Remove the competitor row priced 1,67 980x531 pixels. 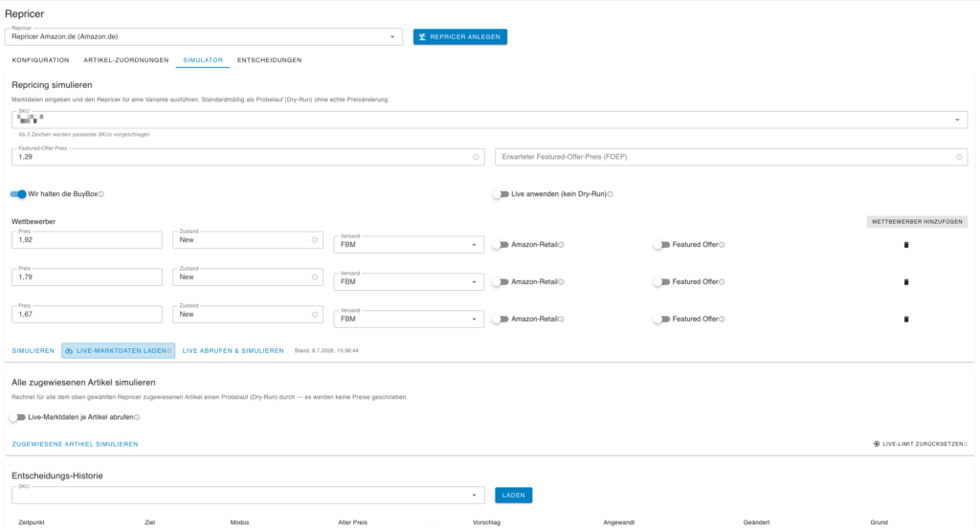point(906,320)
